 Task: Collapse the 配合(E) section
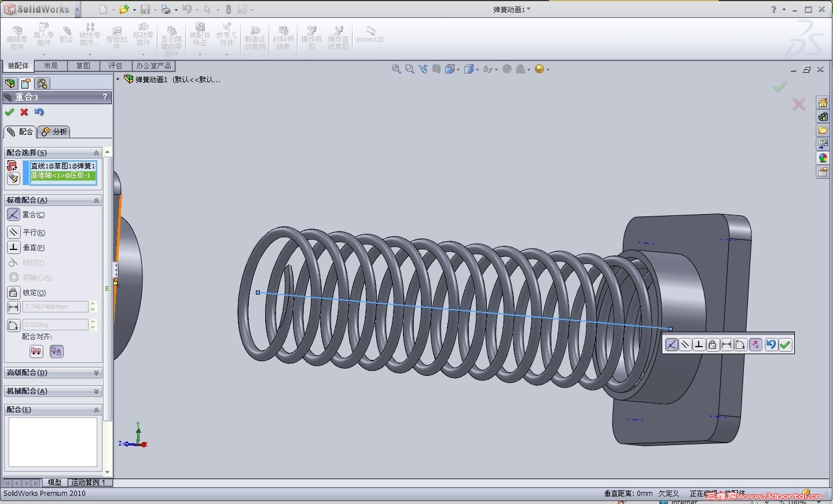97,410
